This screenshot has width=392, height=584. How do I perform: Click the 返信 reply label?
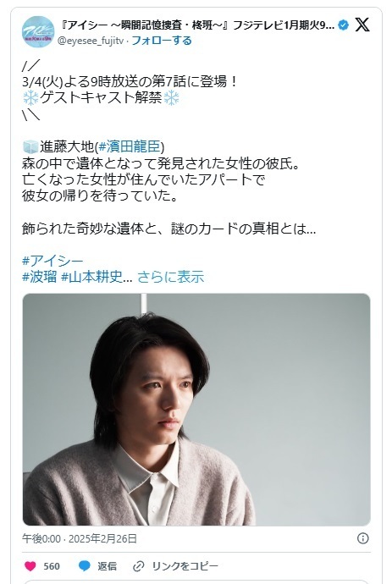point(107,566)
